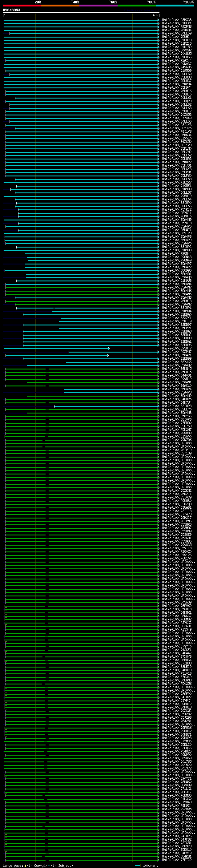The width and height of the screenshot is (197, 868).
Task: Click the query name AV643953
Action: pos(11,10)
